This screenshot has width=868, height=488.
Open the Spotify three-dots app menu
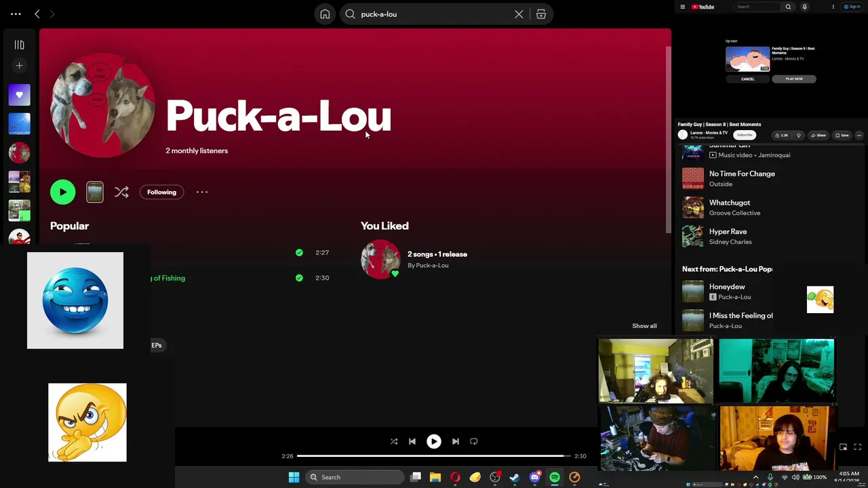pyautogui.click(x=16, y=14)
